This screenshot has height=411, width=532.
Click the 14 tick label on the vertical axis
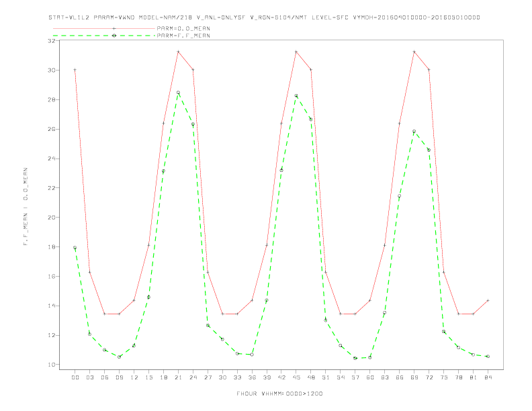[51, 306]
